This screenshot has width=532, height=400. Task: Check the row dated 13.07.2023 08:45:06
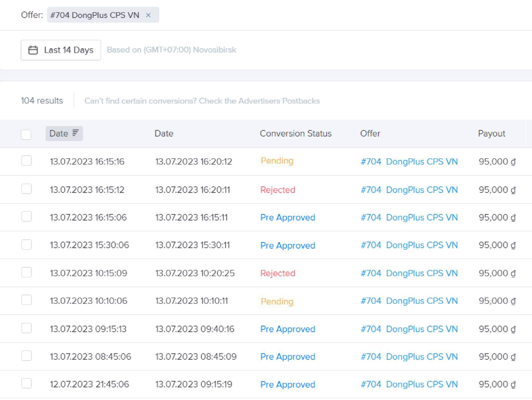26,356
